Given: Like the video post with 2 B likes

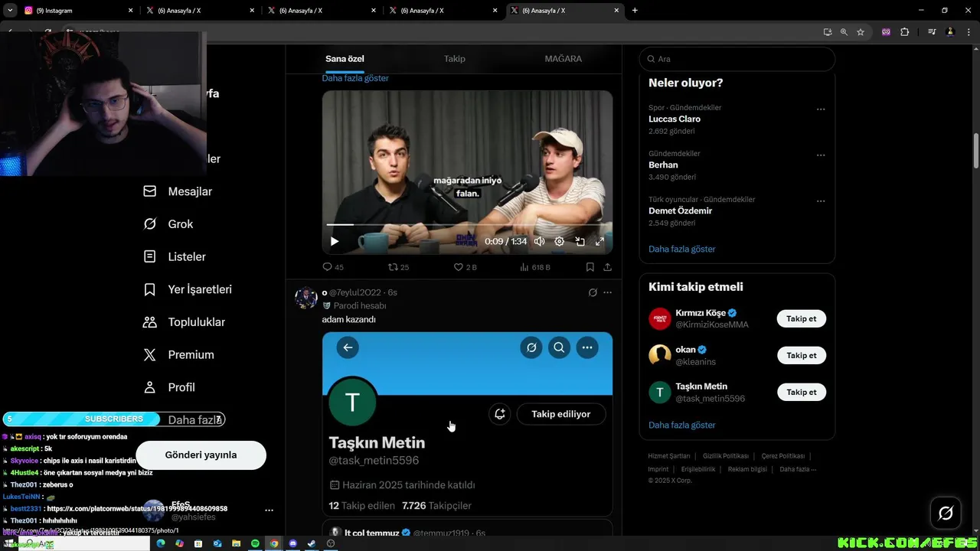Looking at the screenshot, I should [465, 267].
